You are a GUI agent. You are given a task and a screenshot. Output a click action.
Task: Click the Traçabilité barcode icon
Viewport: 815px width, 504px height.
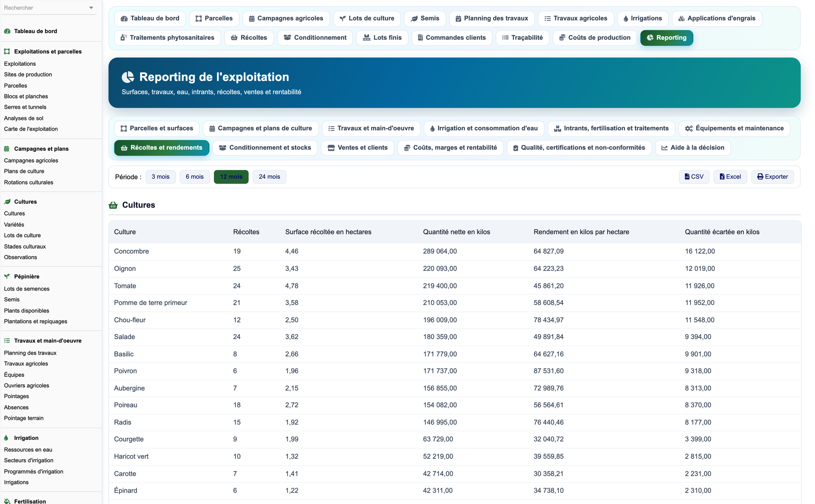(506, 38)
